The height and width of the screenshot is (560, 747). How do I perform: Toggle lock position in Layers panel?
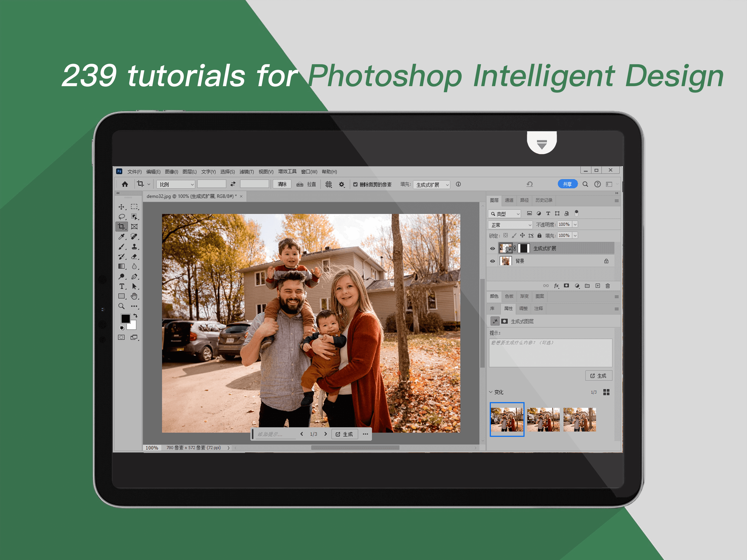coord(523,235)
